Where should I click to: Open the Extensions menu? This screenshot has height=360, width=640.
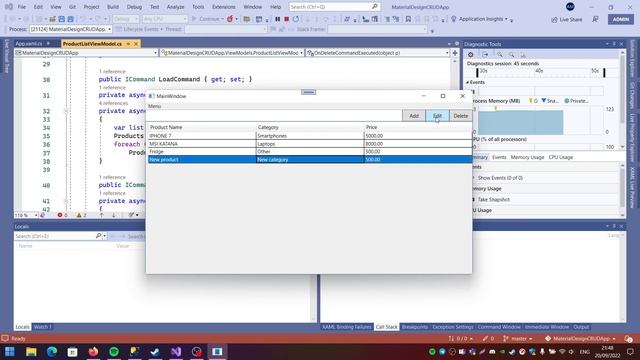224,7
